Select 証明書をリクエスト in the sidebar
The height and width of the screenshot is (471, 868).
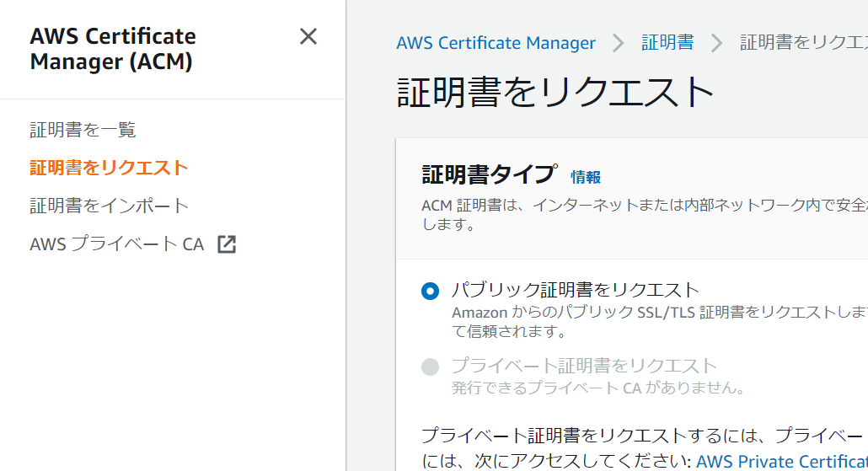click(109, 168)
